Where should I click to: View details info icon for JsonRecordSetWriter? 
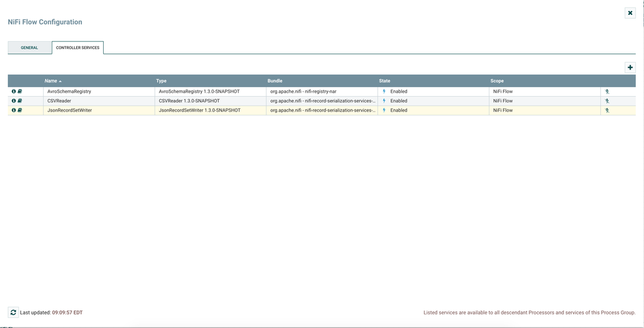pyautogui.click(x=14, y=110)
